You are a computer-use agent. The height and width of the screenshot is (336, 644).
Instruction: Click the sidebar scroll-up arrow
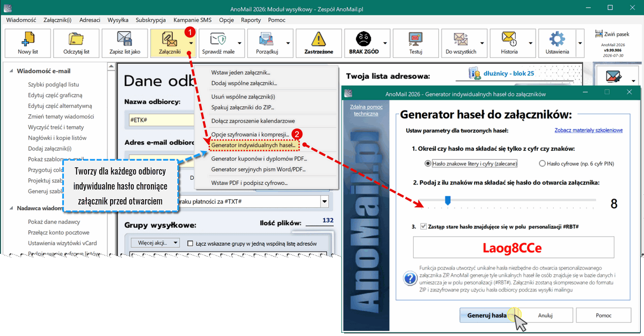(x=111, y=68)
